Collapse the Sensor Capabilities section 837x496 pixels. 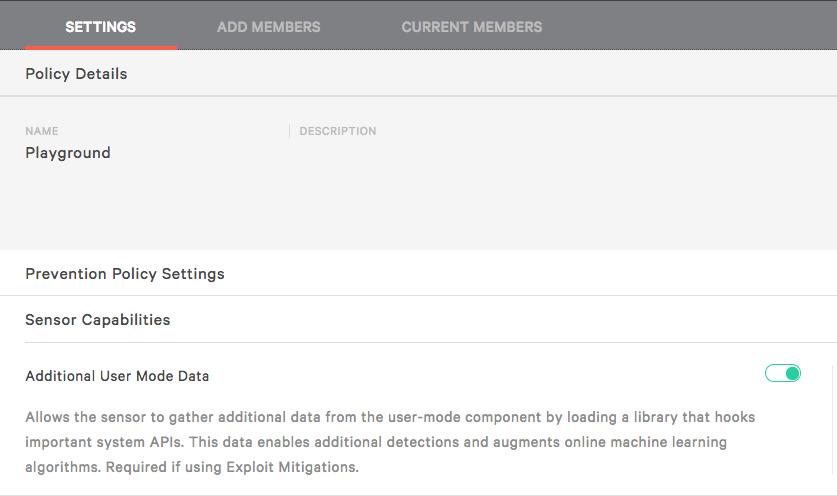98,320
